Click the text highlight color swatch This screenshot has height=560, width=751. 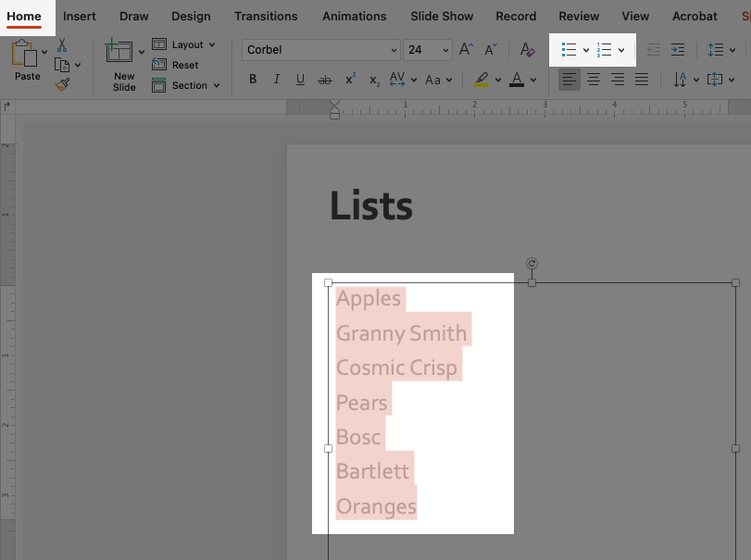point(481,80)
